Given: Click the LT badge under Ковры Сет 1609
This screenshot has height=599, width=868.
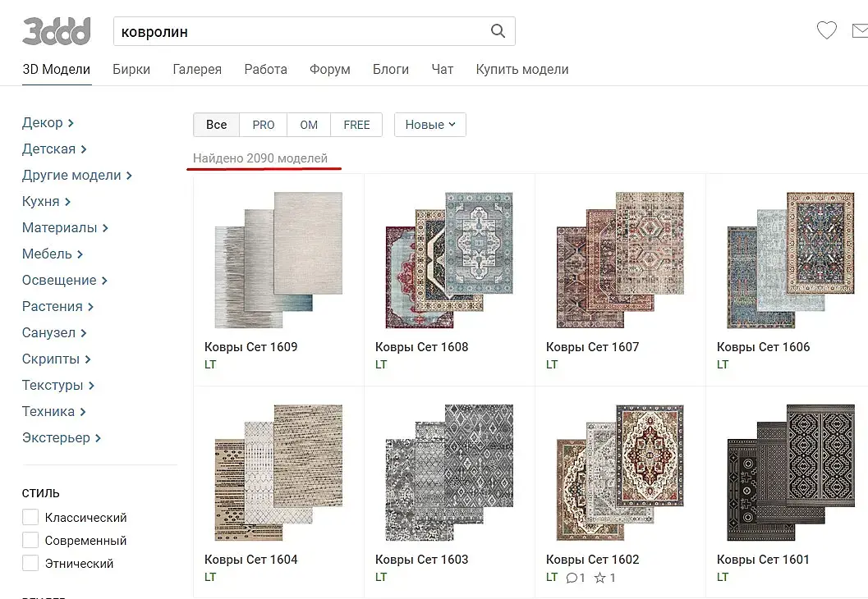Looking at the screenshot, I should [210, 364].
